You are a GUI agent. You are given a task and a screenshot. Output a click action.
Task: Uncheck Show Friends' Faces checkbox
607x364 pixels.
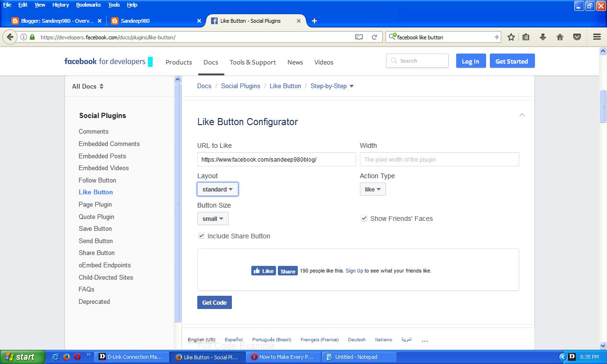point(364,218)
